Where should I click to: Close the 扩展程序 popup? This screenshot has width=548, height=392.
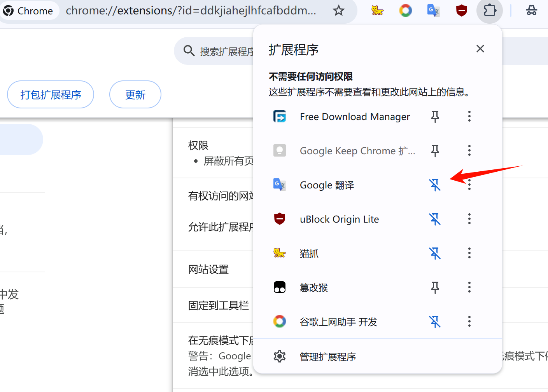point(480,49)
